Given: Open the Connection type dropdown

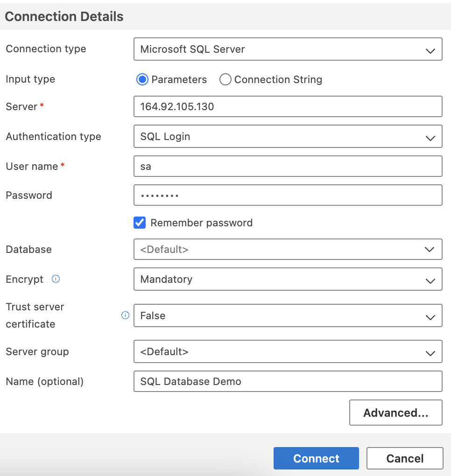Looking at the screenshot, I should pyautogui.click(x=288, y=49).
